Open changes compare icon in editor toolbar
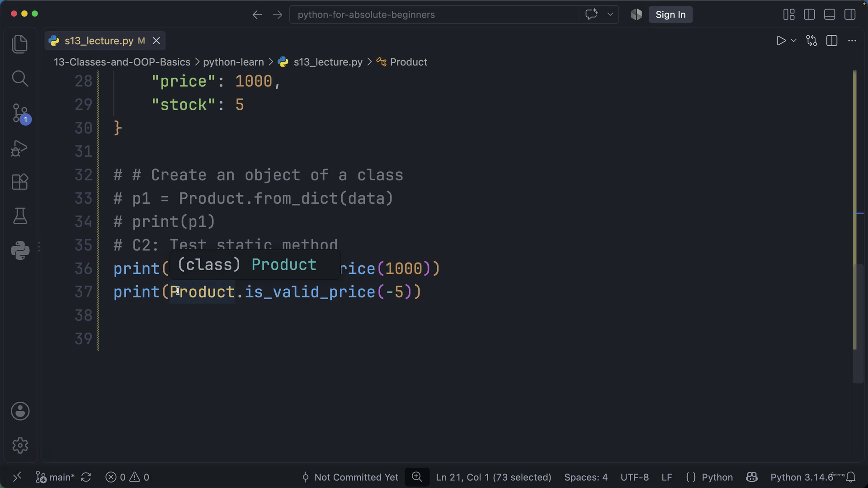This screenshot has height=488, width=868. [811, 41]
